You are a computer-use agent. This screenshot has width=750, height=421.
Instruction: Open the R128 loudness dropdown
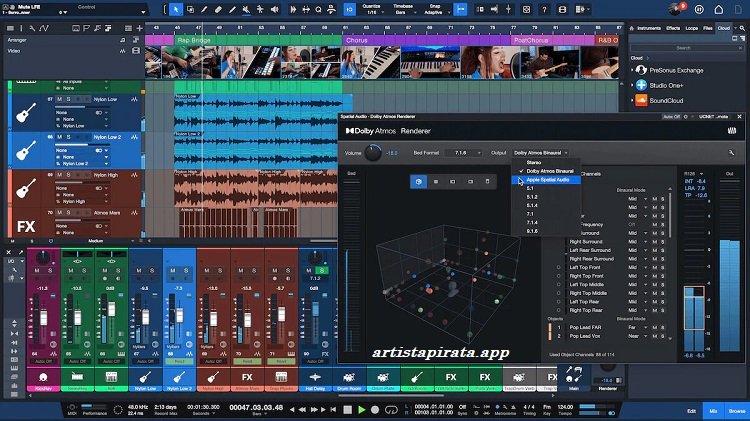[693, 174]
